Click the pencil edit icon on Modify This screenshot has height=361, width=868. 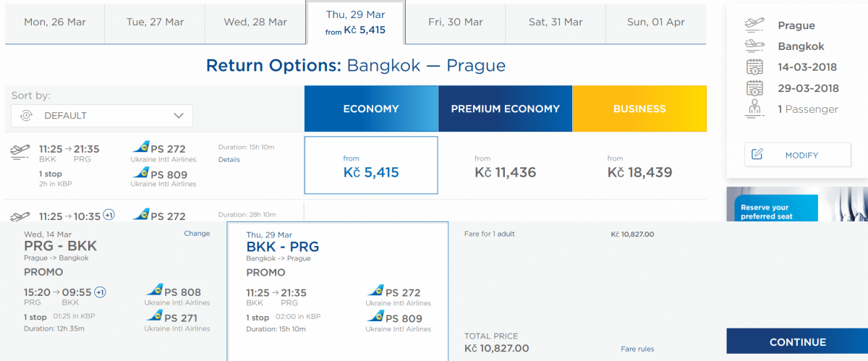tap(757, 155)
